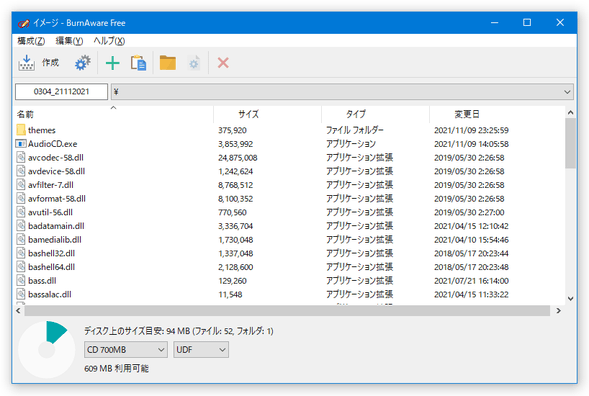
Task: Sort by the 名前 column header
Action: coord(113,114)
